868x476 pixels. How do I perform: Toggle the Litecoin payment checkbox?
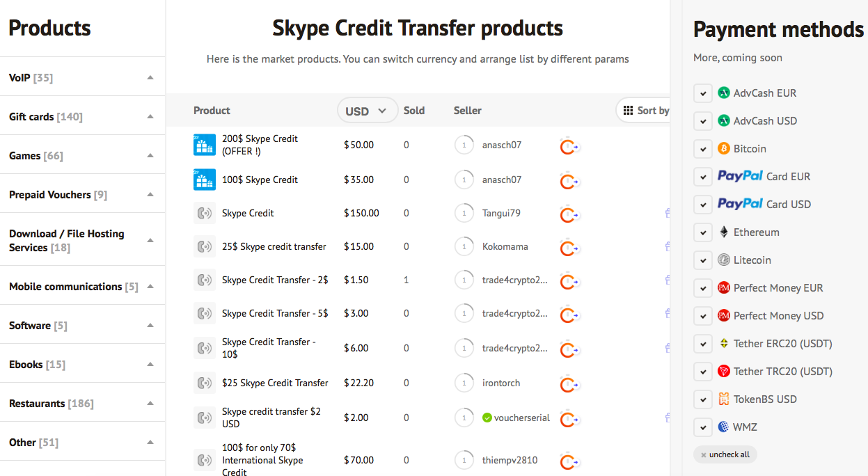point(703,260)
